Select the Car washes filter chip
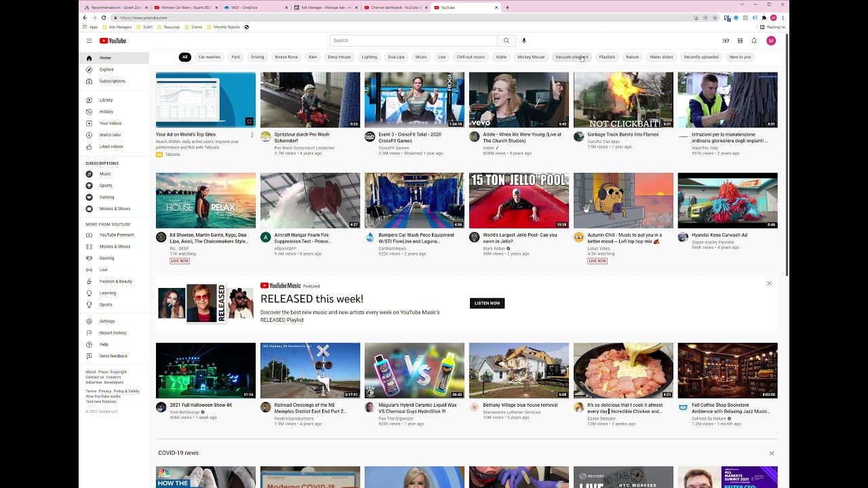This screenshot has height=488, width=868. (209, 57)
